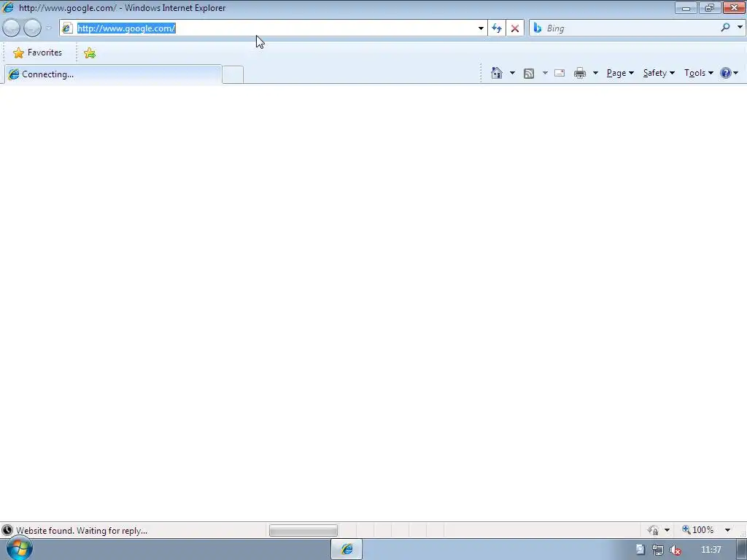This screenshot has width=747, height=560.
Task: Click the Read Mail icon
Action: tap(560, 73)
